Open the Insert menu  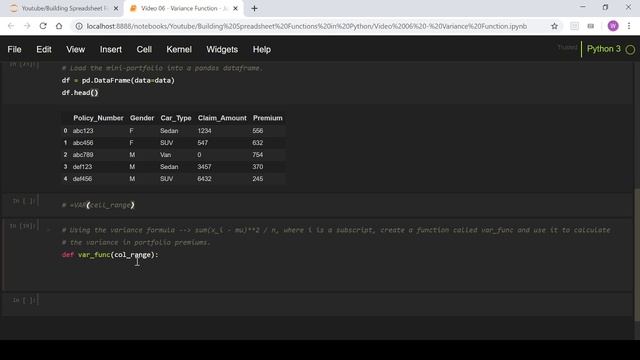tap(111, 49)
